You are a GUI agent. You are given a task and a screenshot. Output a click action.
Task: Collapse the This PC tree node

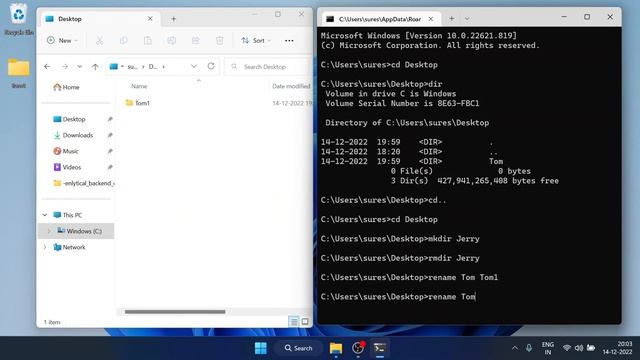point(45,215)
